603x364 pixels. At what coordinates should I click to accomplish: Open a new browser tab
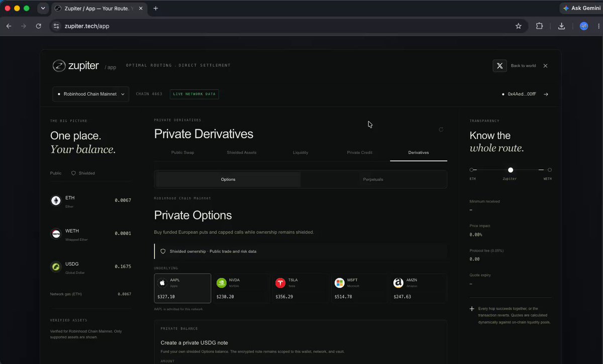[x=156, y=9]
